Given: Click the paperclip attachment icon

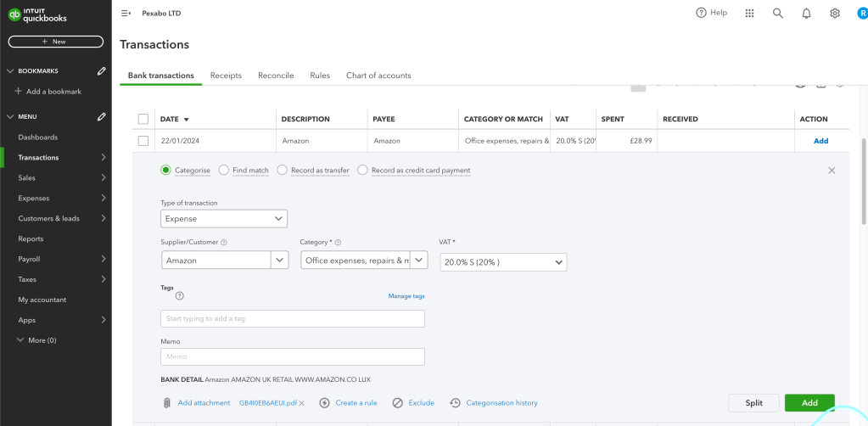Looking at the screenshot, I should pos(166,403).
